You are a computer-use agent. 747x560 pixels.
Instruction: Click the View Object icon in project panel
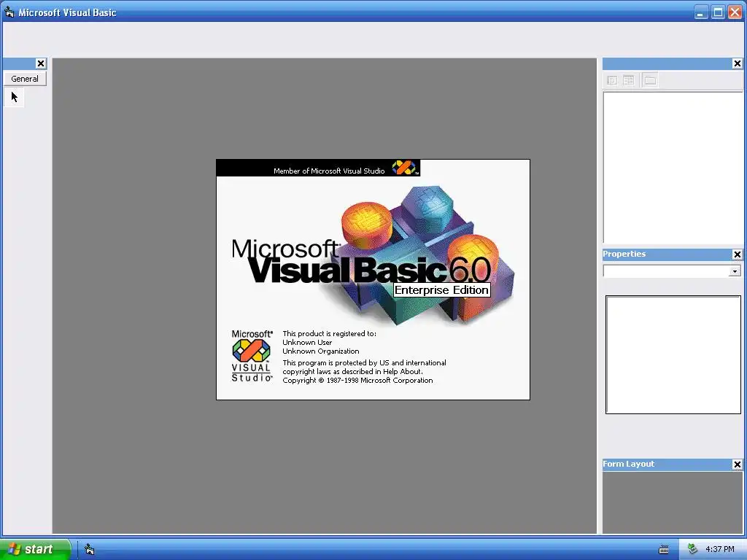pos(629,80)
